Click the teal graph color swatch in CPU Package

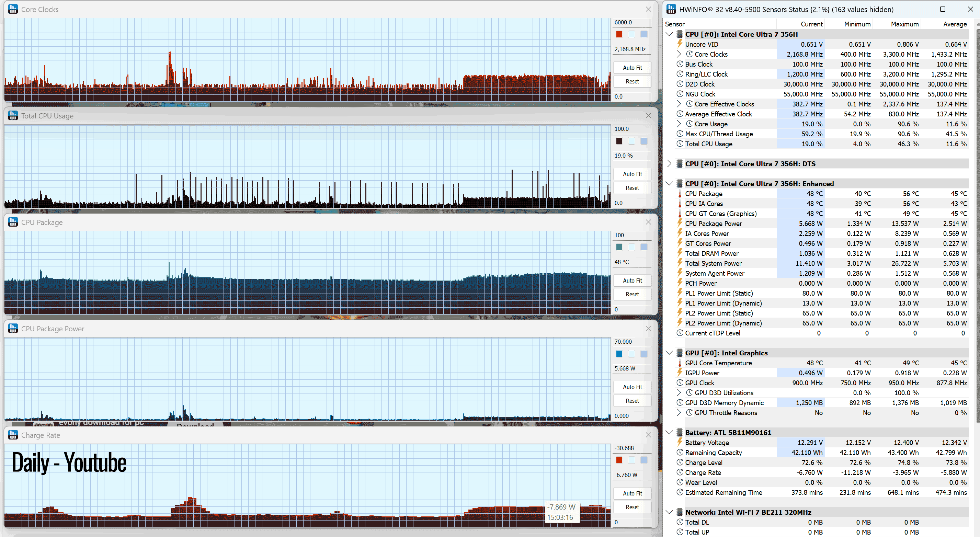click(x=619, y=247)
